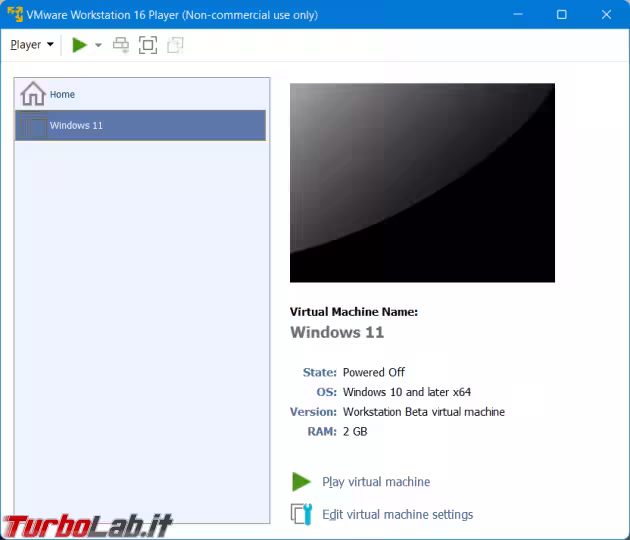Click the green play icon beside Play virtual machine
Viewport: 630px width, 540px height.
(x=301, y=482)
